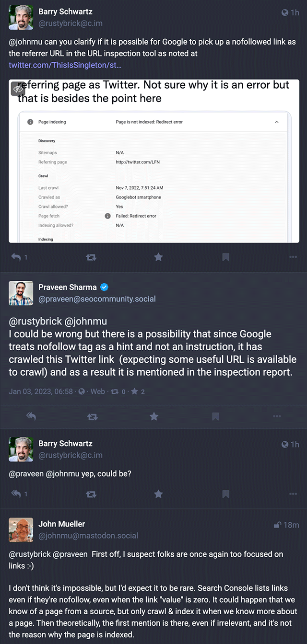Favourite Barry's "yep, could be?" post

158,494
